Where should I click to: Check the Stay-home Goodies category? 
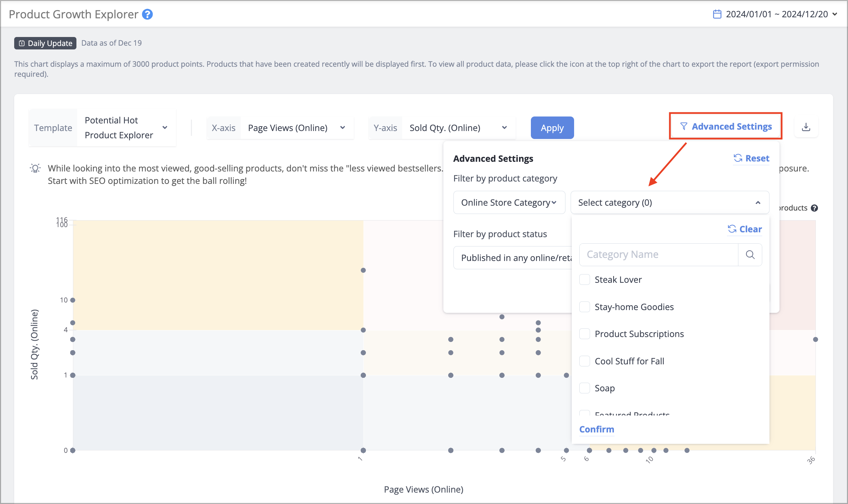(x=584, y=307)
